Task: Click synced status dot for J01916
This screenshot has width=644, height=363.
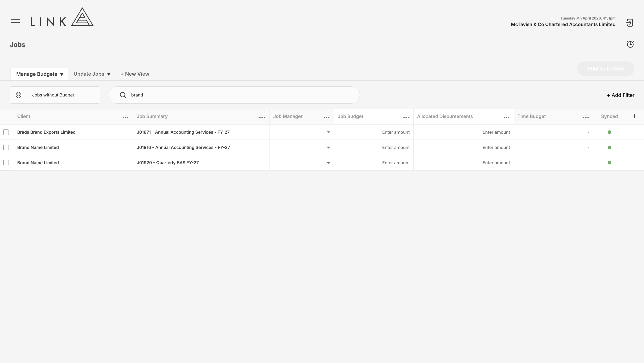Action: coord(609,147)
